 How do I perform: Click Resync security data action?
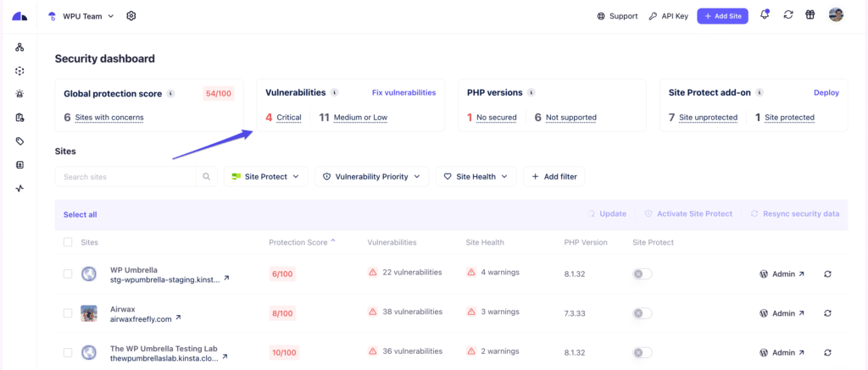[795, 213]
